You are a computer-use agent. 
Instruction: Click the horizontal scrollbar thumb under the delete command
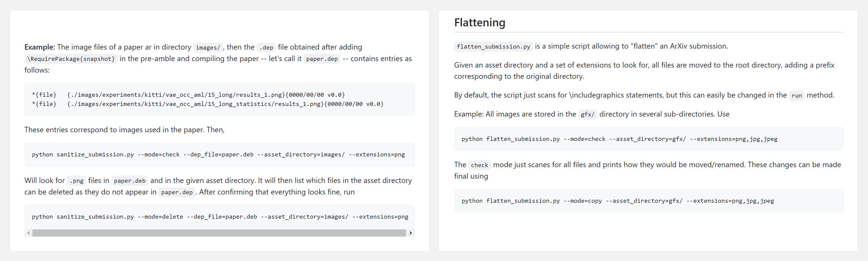click(219, 233)
